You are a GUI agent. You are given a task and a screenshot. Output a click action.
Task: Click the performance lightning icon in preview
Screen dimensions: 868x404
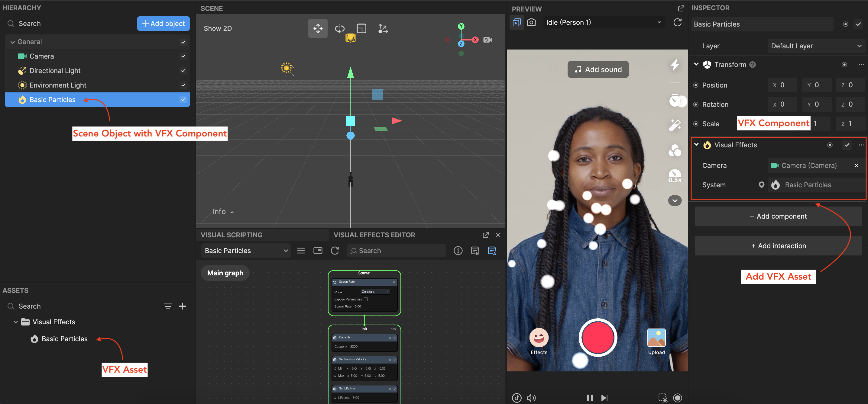click(x=675, y=65)
